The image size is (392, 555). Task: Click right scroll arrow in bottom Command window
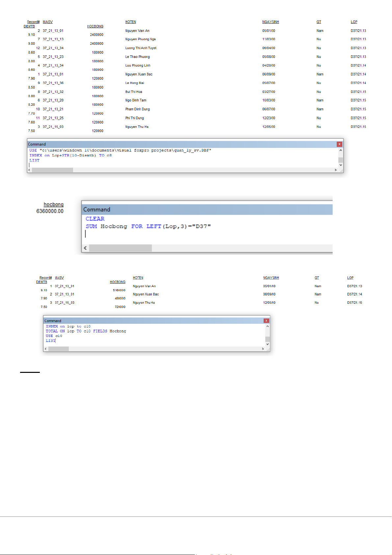pyautogui.click(x=263, y=349)
